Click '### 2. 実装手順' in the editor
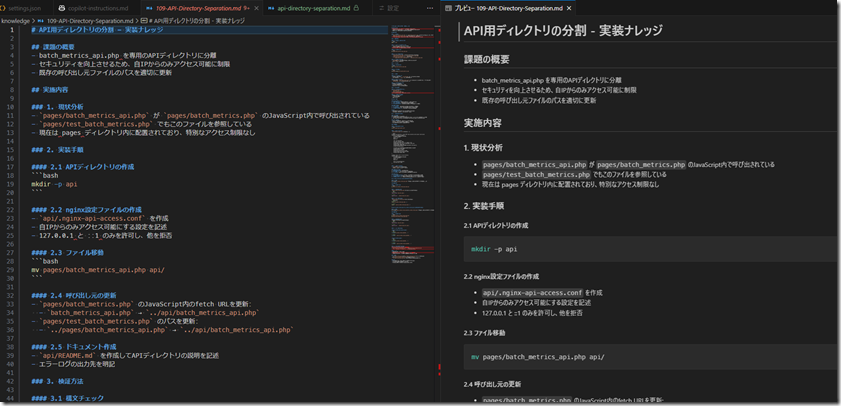The width and height of the screenshot is (841, 406). [x=57, y=150]
